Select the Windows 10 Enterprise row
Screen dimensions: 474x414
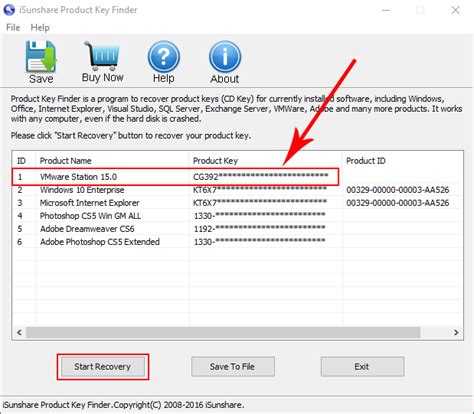pyautogui.click(x=238, y=190)
